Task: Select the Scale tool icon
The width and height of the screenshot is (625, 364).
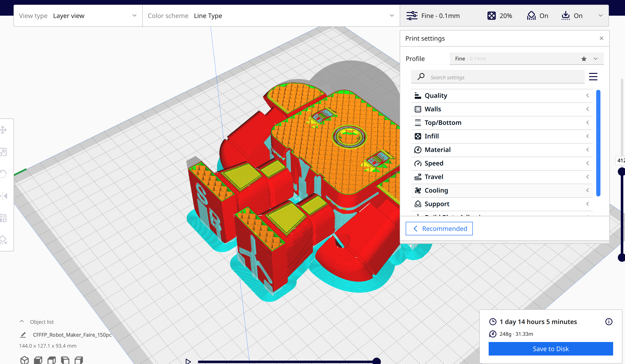Action: (3, 152)
